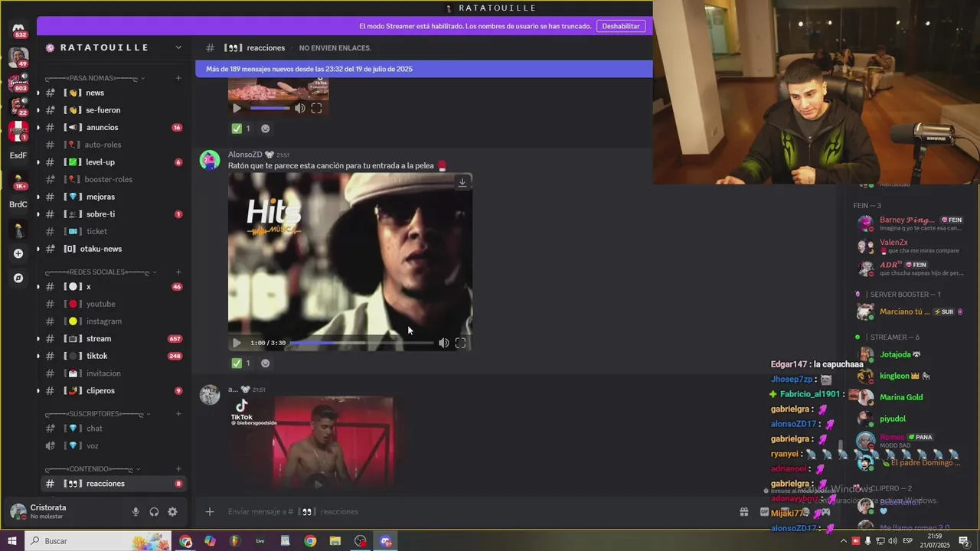Image resolution: width=980 pixels, height=551 pixels.
Task: Open the otaku-news channel
Action: (x=113, y=249)
